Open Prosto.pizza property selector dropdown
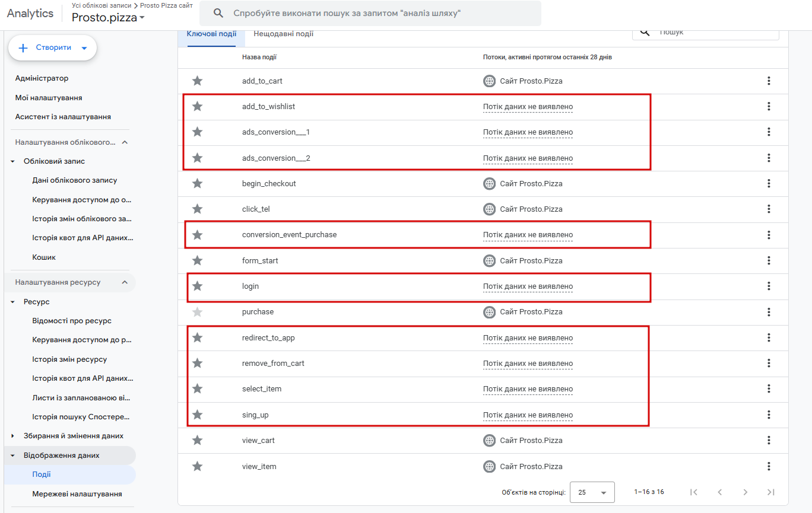The width and height of the screenshot is (812, 513). click(108, 18)
